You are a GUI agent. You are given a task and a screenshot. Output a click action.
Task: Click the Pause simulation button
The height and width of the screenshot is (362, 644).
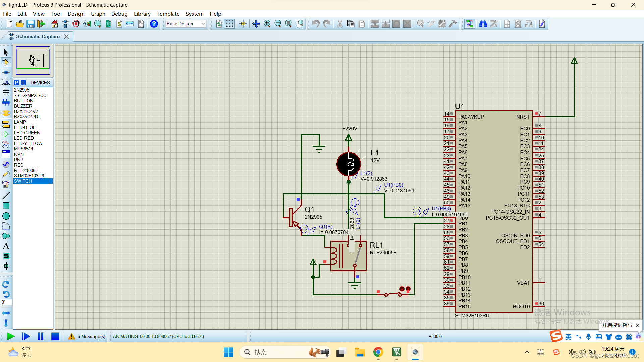click(x=40, y=336)
